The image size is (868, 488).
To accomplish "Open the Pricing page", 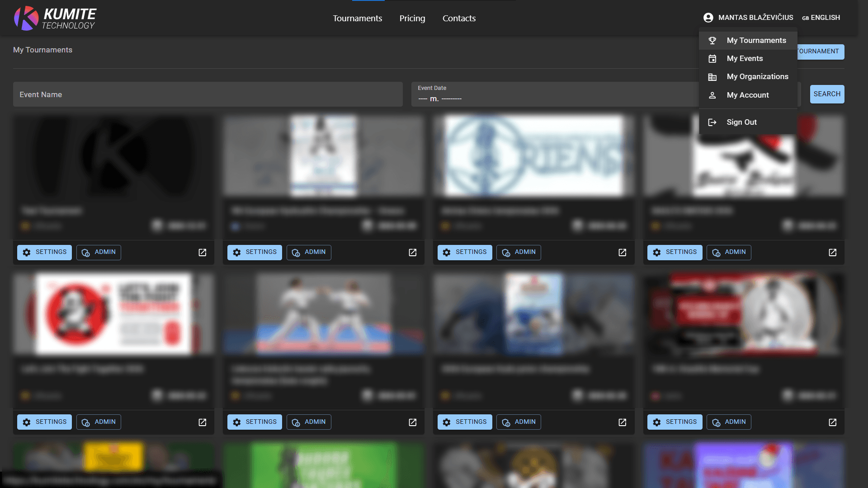I will pos(412,18).
